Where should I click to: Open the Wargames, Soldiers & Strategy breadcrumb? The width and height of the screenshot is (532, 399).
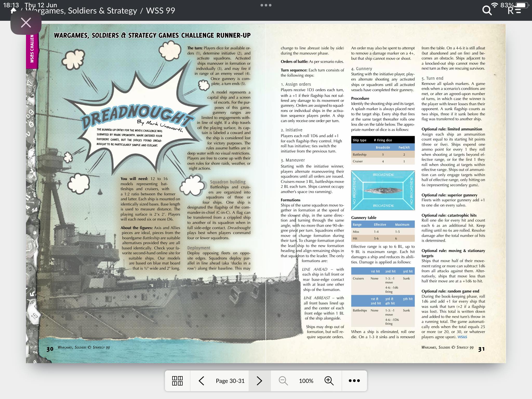(x=81, y=11)
